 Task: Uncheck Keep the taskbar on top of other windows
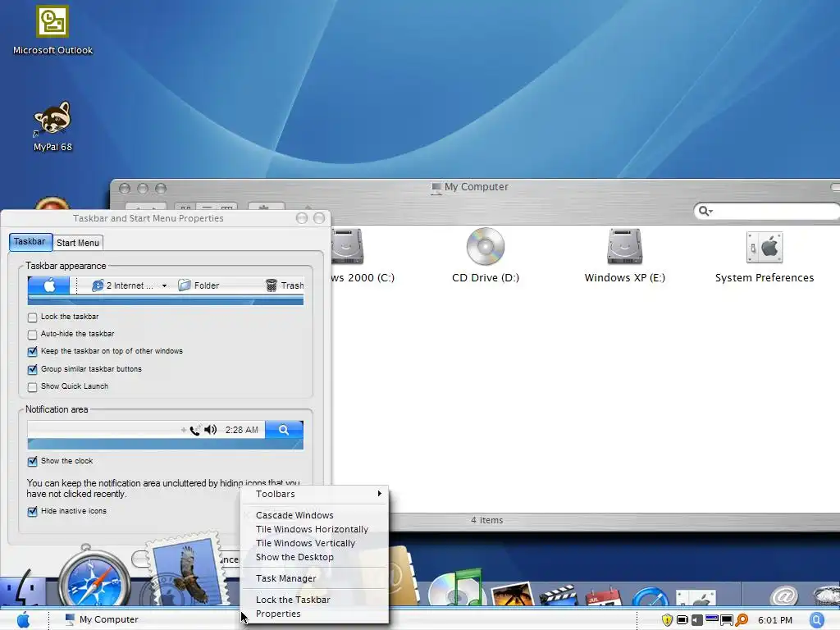(x=32, y=351)
